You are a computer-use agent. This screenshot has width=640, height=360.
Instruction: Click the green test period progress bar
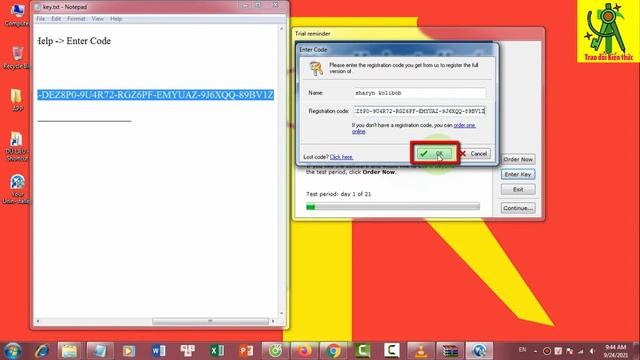pos(393,207)
